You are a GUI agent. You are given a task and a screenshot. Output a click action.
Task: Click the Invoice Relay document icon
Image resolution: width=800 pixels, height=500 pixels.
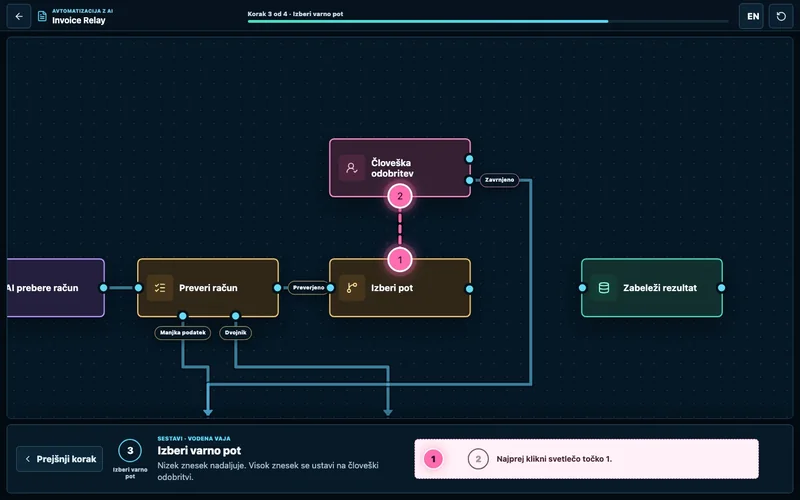42,16
